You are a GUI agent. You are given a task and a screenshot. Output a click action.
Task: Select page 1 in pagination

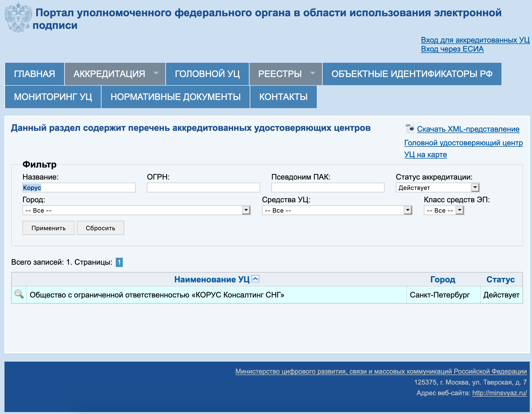pyautogui.click(x=119, y=262)
